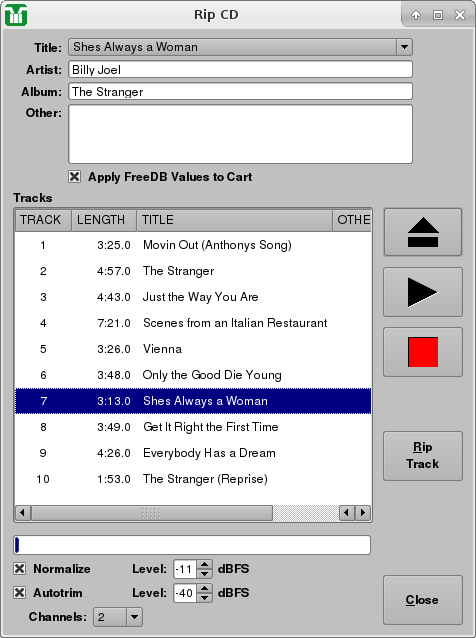Click into the Artist text field
The image size is (476, 638).
tap(240, 70)
